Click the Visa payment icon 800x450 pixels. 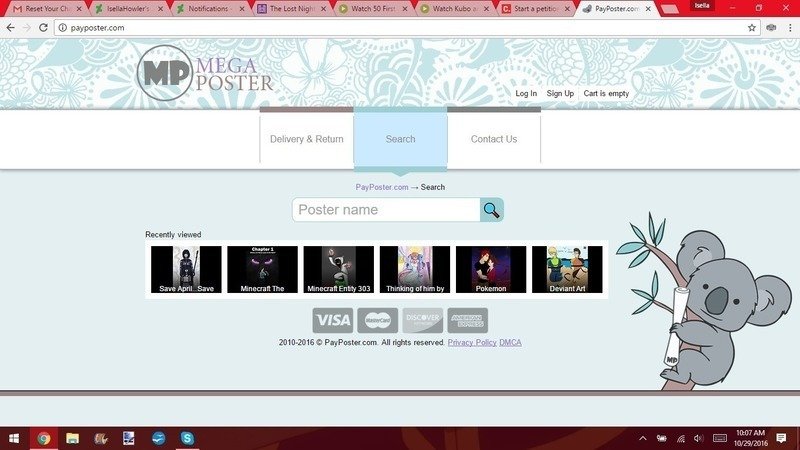click(x=332, y=320)
